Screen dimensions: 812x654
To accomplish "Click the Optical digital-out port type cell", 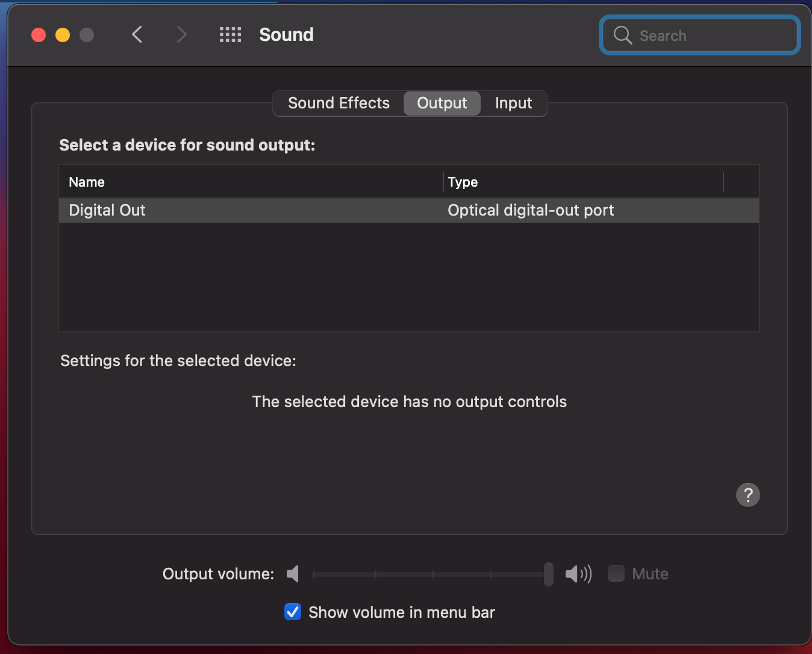I will (531, 210).
